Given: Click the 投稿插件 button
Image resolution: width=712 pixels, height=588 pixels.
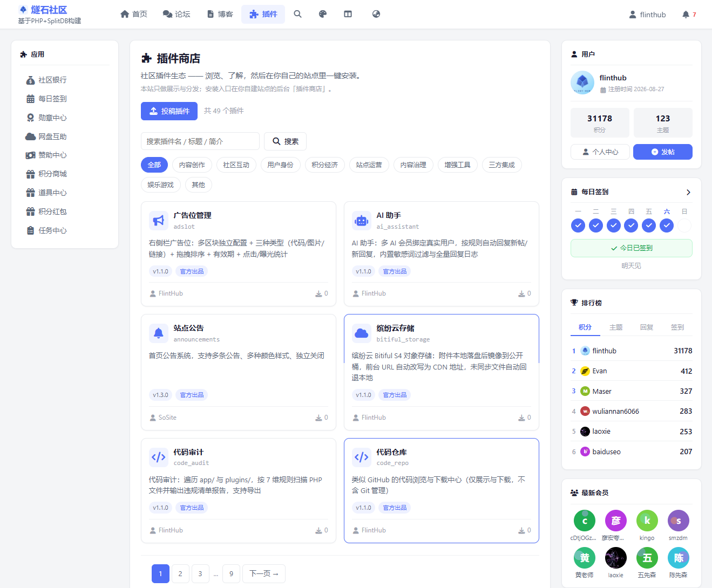Looking at the screenshot, I should tap(169, 111).
